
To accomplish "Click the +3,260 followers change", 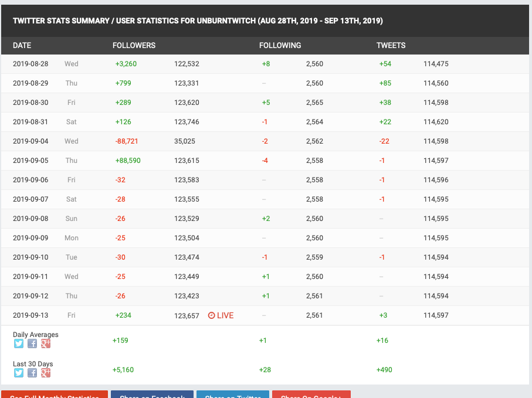I will point(126,64).
